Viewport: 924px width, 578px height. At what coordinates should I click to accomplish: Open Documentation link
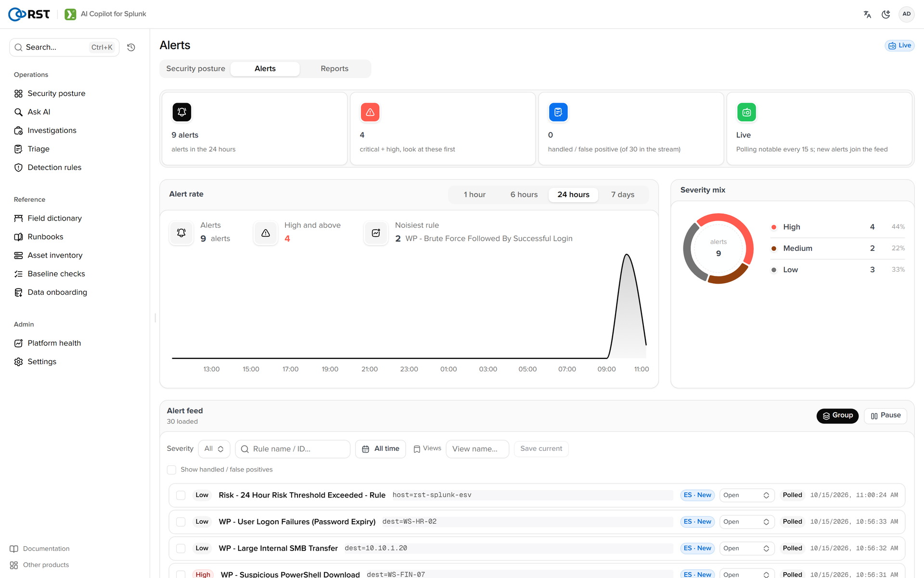click(x=40, y=549)
